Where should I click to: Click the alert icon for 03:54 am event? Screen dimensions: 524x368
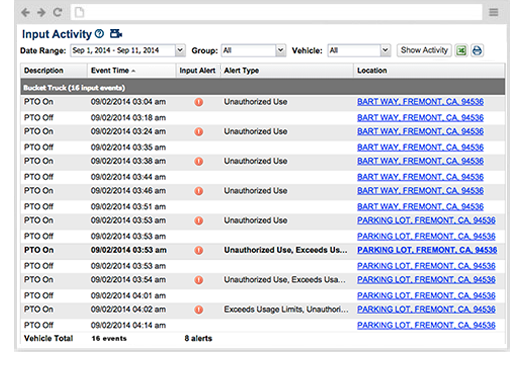pyautogui.click(x=199, y=280)
